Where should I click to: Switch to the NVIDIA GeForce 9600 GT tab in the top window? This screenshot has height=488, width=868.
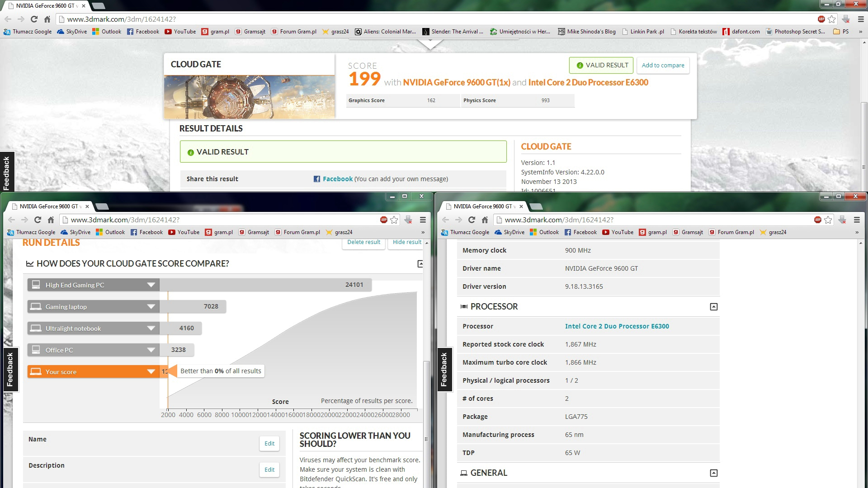pos(45,6)
